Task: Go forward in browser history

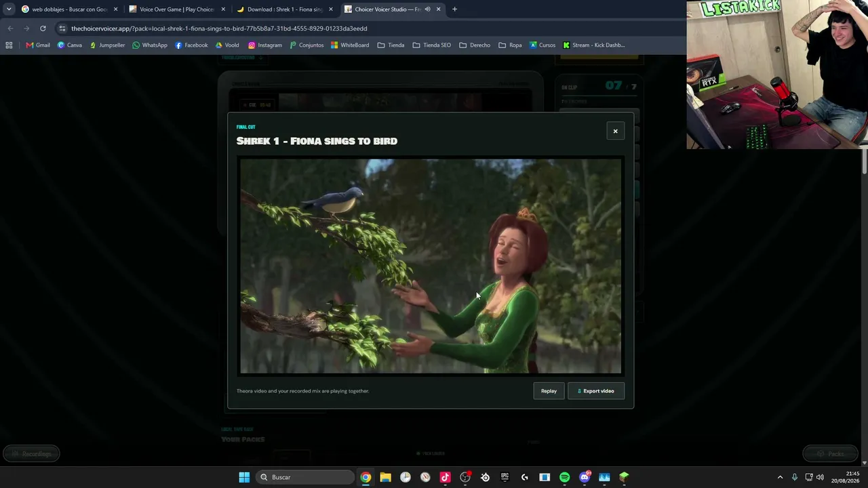Action: [x=26, y=28]
